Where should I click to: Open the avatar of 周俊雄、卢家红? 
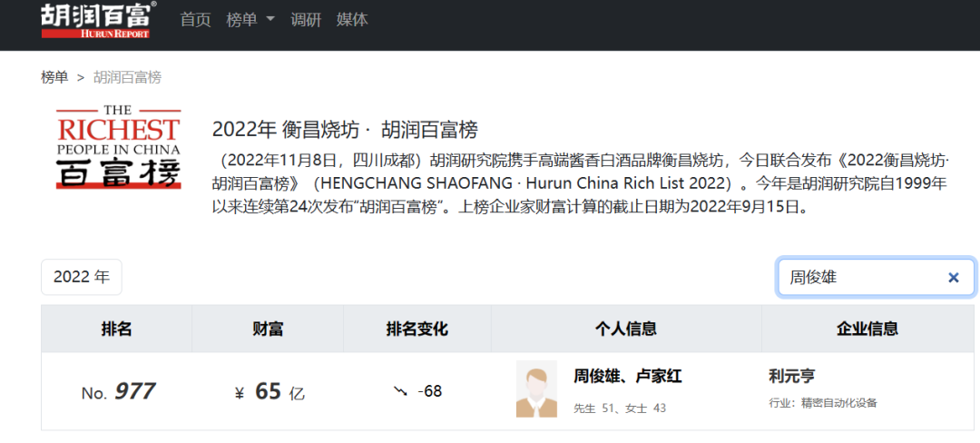(x=536, y=389)
